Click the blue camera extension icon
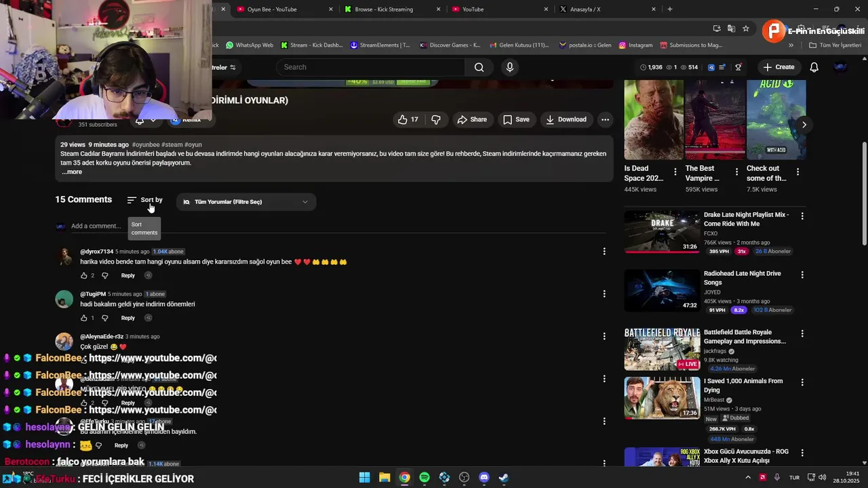The height and width of the screenshot is (488, 868). tap(711, 67)
